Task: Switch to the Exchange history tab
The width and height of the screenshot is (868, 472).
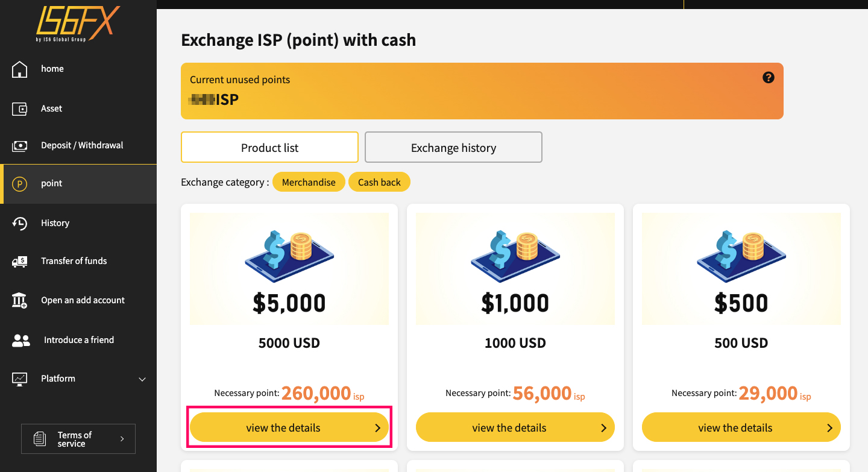Action: tap(453, 148)
